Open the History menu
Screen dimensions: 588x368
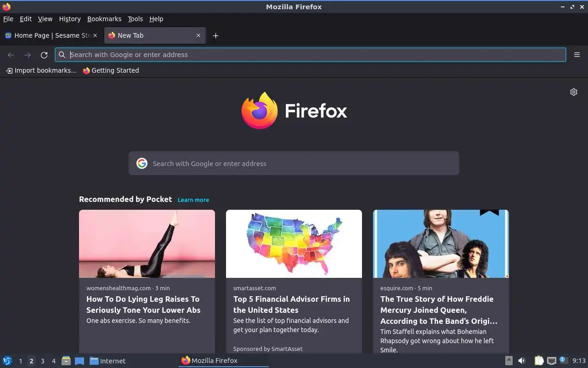pos(70,19)
